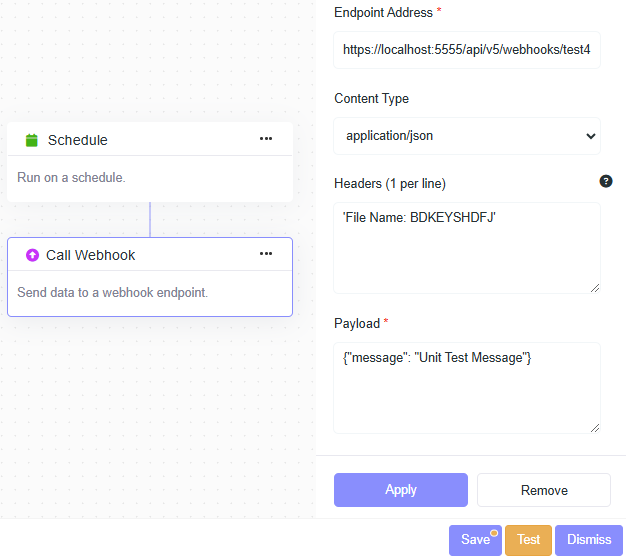Click the green calendar Schedule icon
The height and width of the screenshot is (557, 626).
pyautogui.click(x=31, y=140)
